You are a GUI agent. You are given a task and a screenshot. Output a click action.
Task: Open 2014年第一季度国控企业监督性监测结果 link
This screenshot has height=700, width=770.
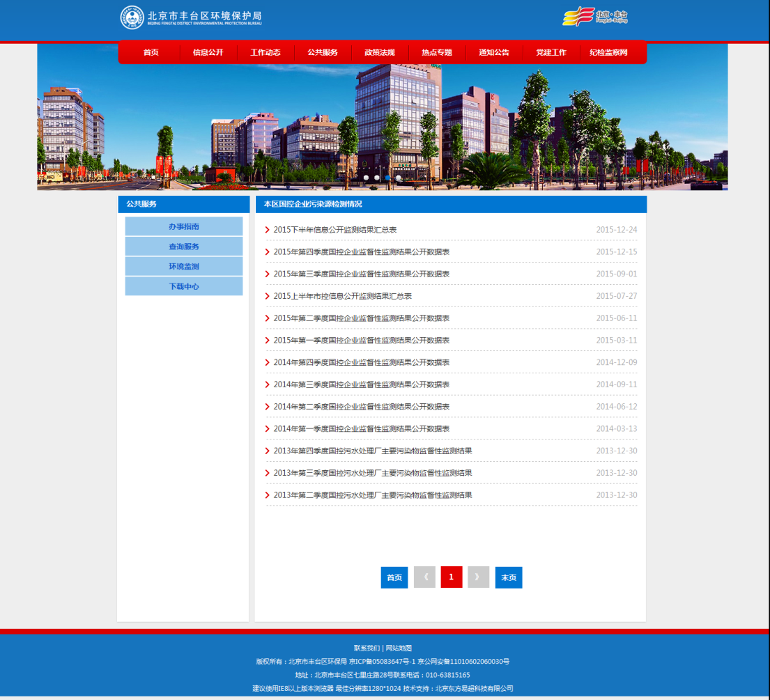[361, 429]
